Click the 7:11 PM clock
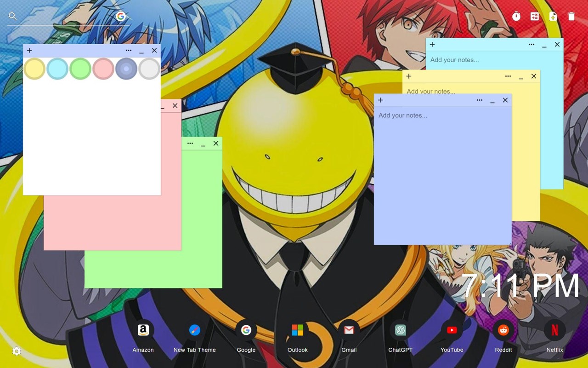This screenshot has width=588, height=368. (521, 286)
